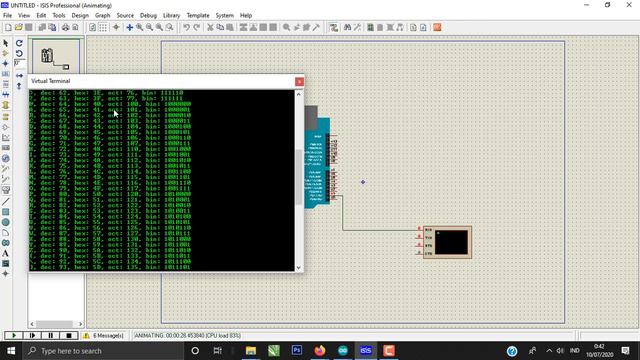Print the design using printer icon
The height and width of the screenshot is (360, 640).
65,27
